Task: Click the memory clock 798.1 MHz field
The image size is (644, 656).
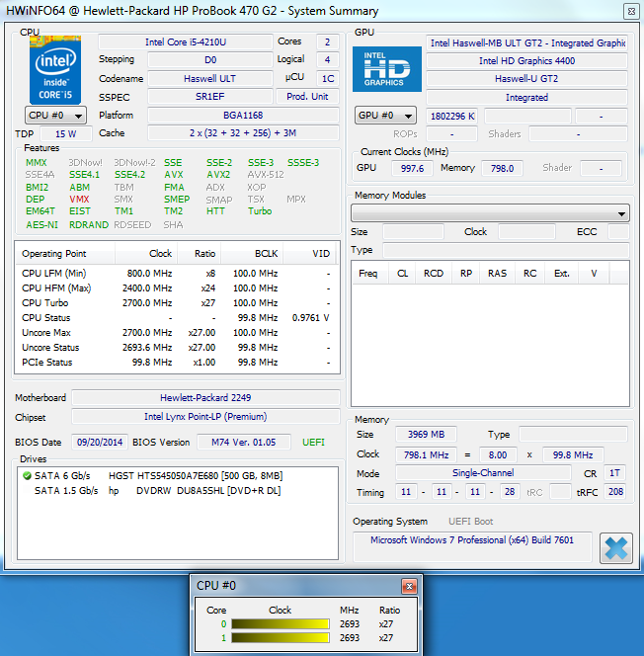Action: point(426,454)
